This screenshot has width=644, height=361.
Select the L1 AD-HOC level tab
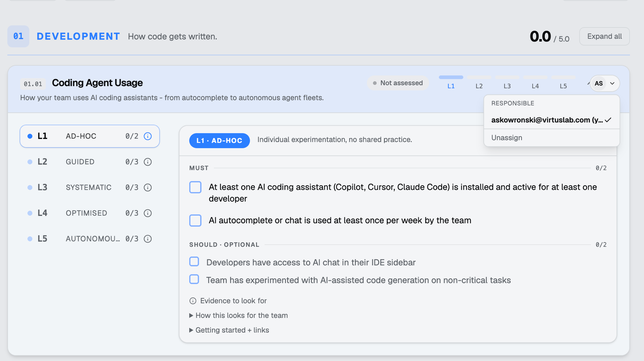(x=90, y=136)
